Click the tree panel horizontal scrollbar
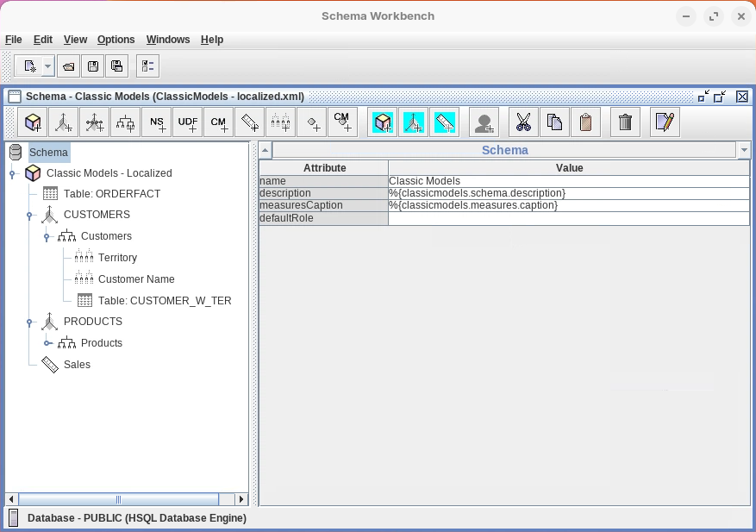The height and width of the screenshot is (532, 756). click(x=118, y=499)
